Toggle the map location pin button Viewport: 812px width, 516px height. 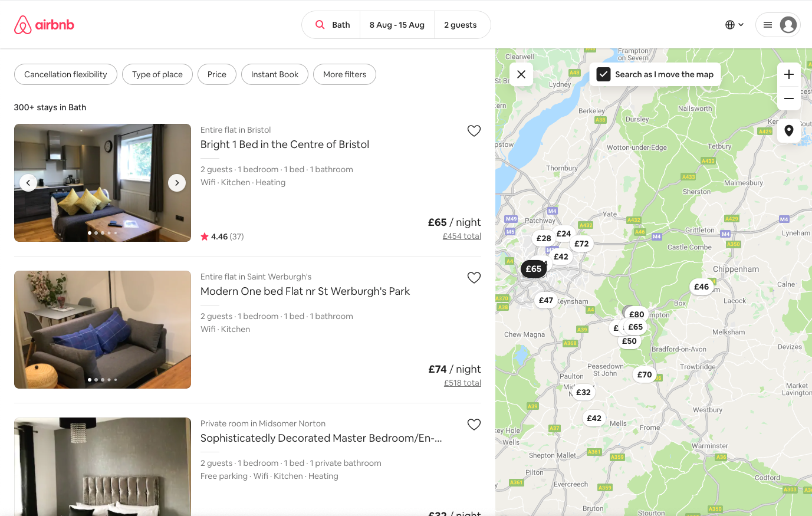coord(789,131)
